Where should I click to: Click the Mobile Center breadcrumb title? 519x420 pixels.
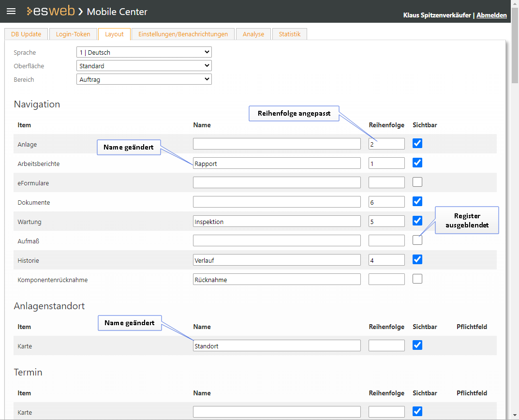117,12
